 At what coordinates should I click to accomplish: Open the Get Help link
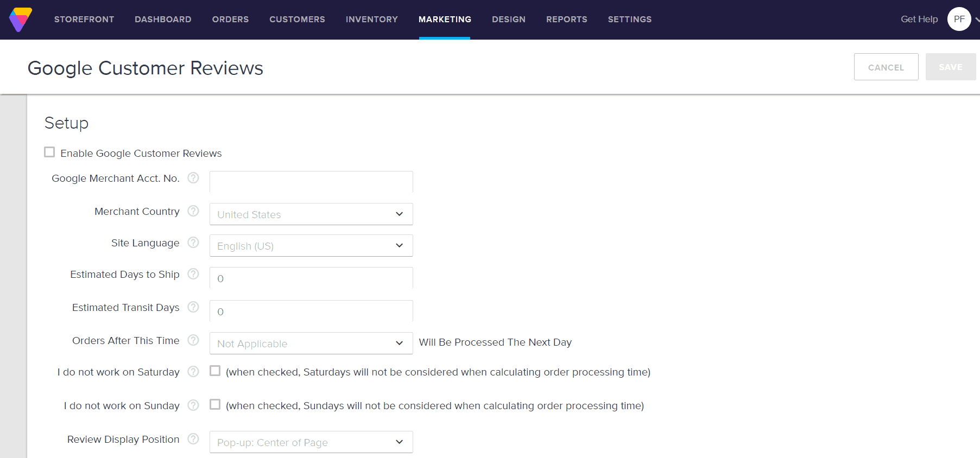pos(919,19)
